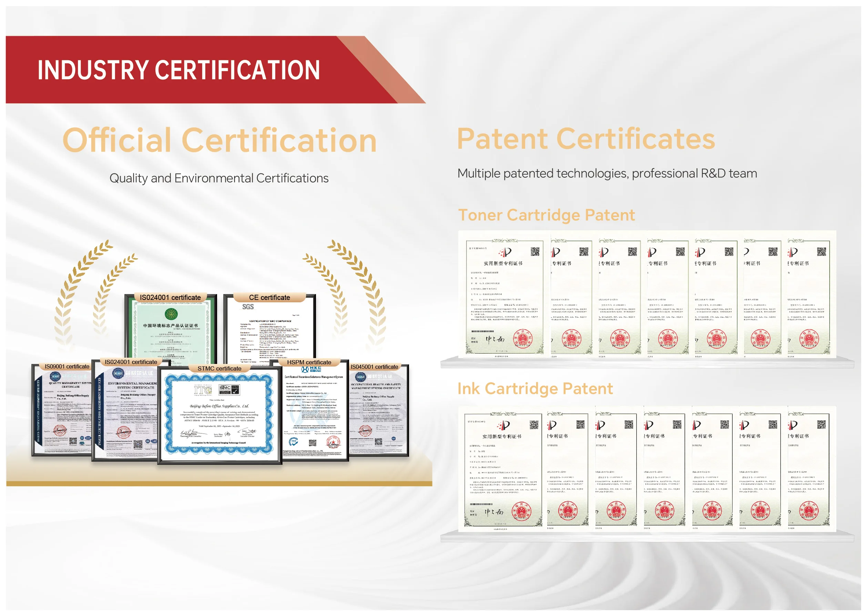Click red seal on first ink patent

(521, 511)
